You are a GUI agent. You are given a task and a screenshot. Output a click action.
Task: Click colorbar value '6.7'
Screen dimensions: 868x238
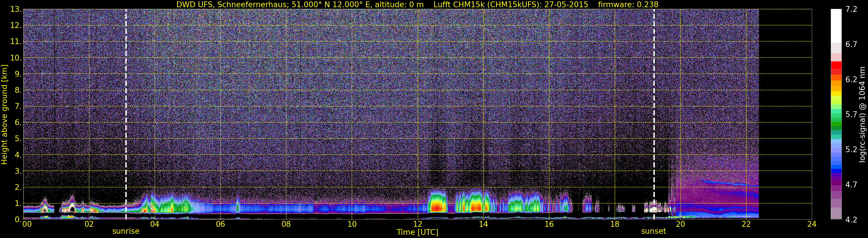851,44
